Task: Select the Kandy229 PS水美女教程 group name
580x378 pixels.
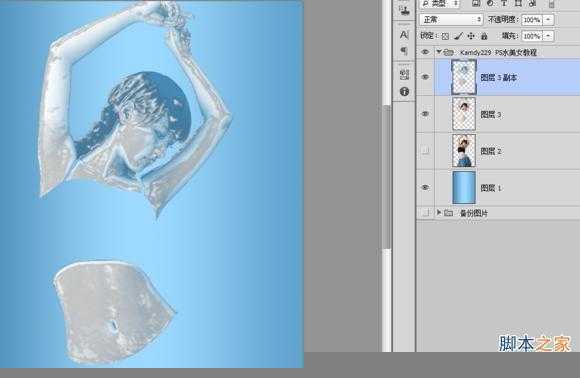Action: pos(498,53)
